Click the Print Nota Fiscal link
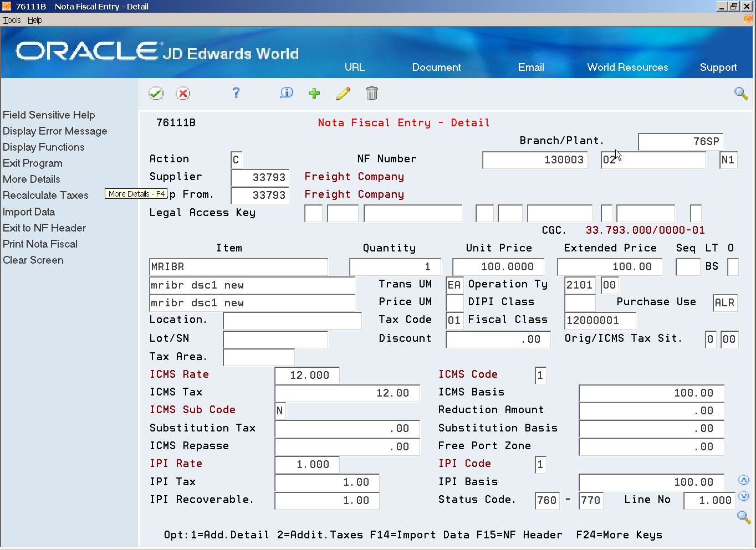Image resolution: width=756 pixels, height=550 pixels. [x=40, y=244]
